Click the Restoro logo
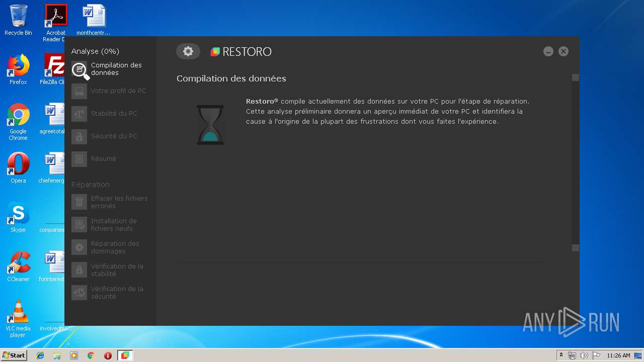This screenshot has height=362, width=644. 241,52
